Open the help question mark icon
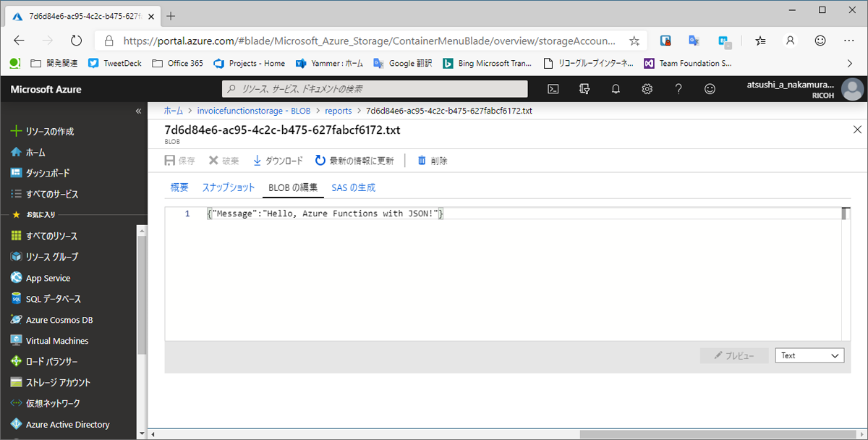868x440 pixels. 678,89
